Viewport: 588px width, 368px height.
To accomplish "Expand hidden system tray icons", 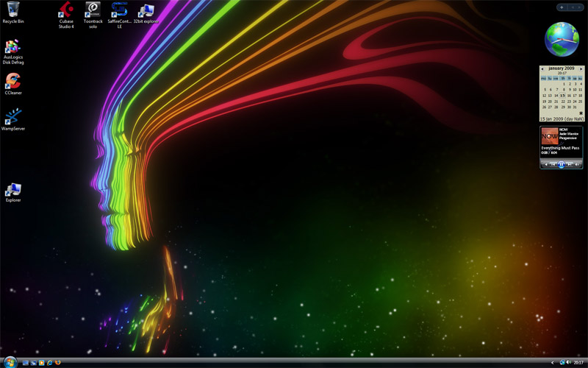I will click(x=552, y=363).
